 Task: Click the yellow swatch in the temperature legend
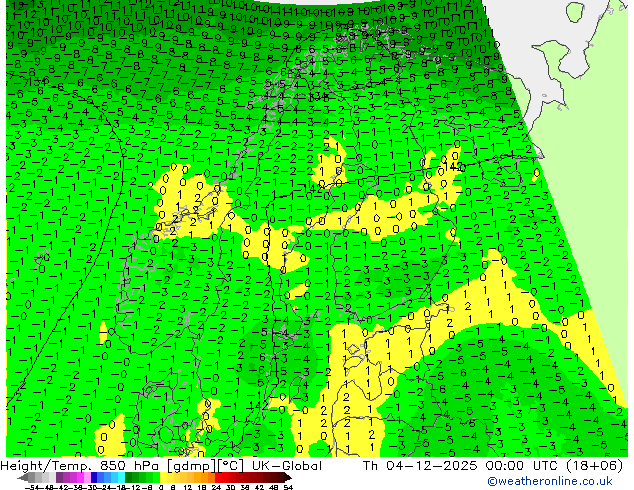click(x=163, y=477)
